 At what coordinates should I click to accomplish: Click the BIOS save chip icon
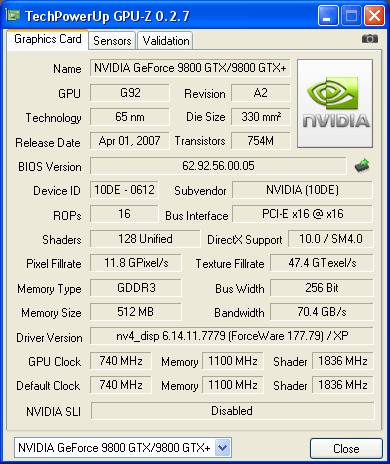pos(362,165)
